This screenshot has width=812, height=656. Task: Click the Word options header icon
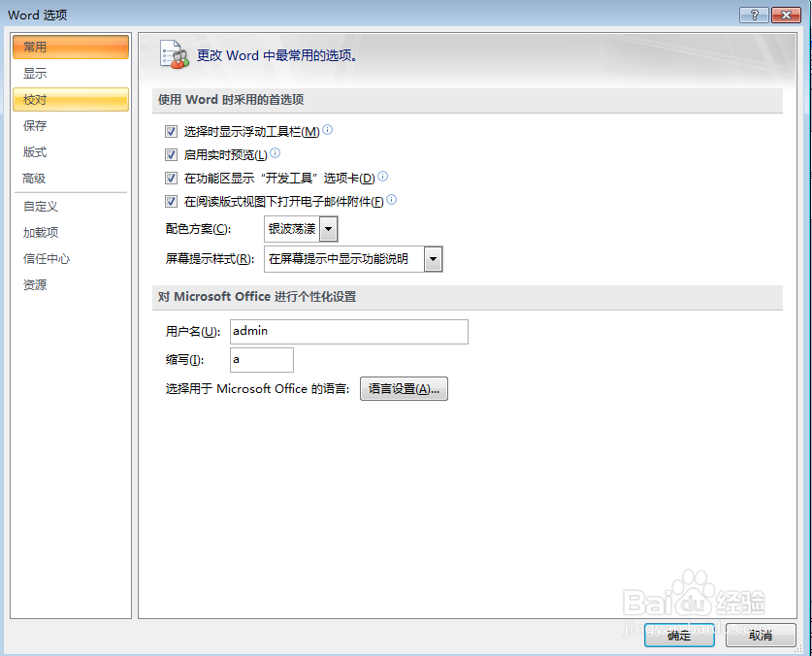click(x=175, y=54)
